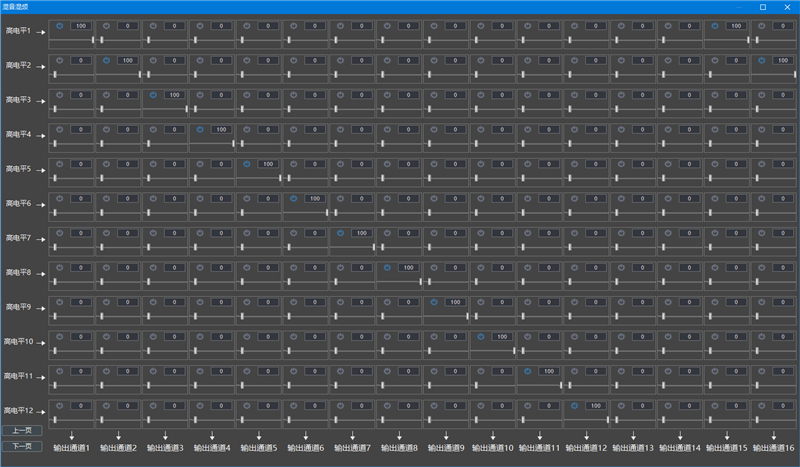Screen dimensions: 800x467
Task: Click slider handle for 高电平11, 输出通道11
Action: (562, 385)
